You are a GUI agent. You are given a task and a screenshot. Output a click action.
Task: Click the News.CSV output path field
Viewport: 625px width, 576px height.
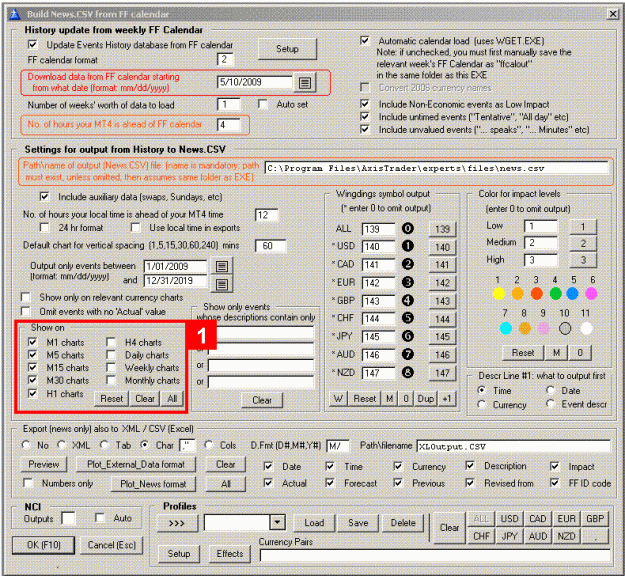436,168
